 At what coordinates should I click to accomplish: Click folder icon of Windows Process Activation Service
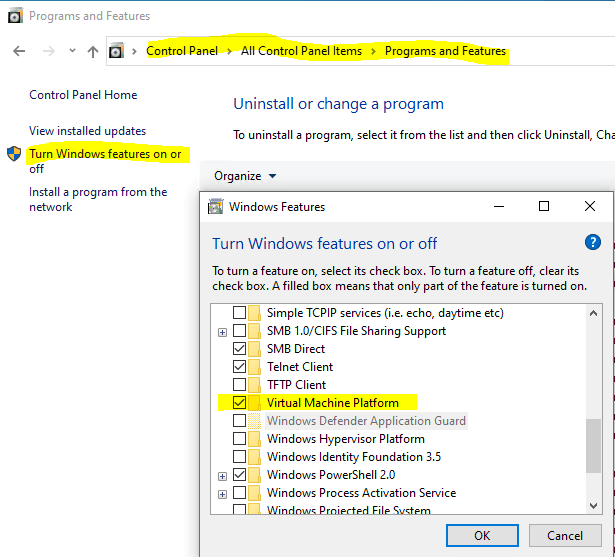pos(255,493)
